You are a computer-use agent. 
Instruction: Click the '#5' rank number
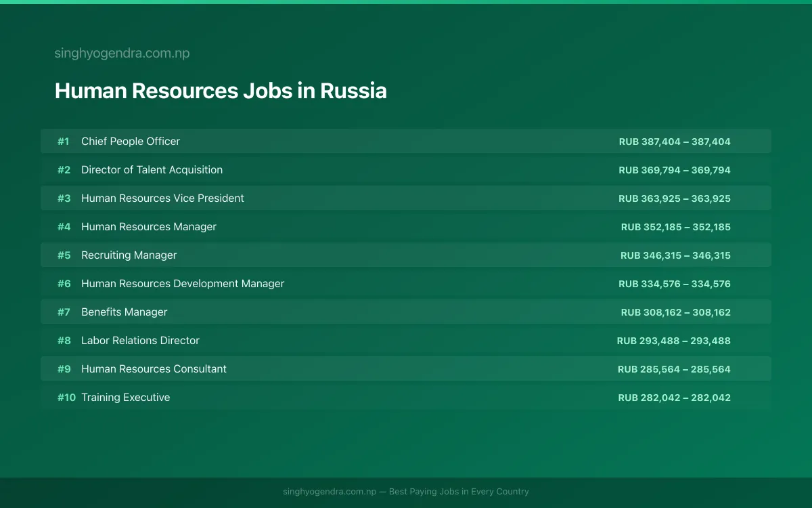(64, 255)
